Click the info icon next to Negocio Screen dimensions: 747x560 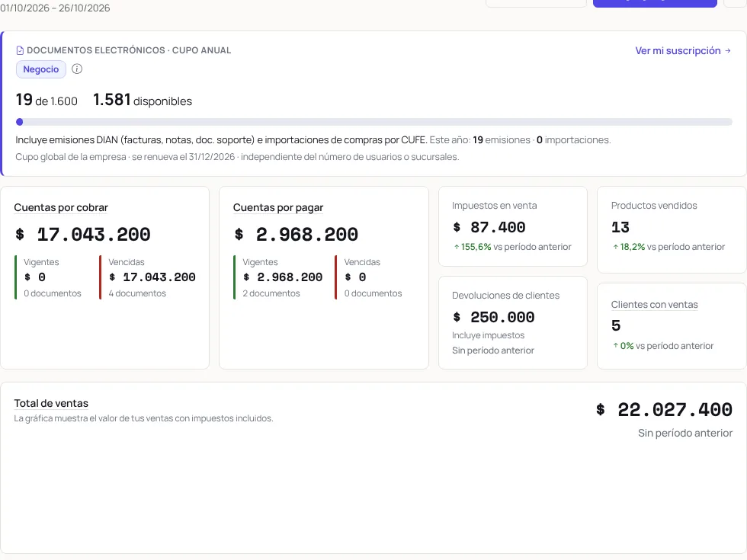[x=77, y=69]
